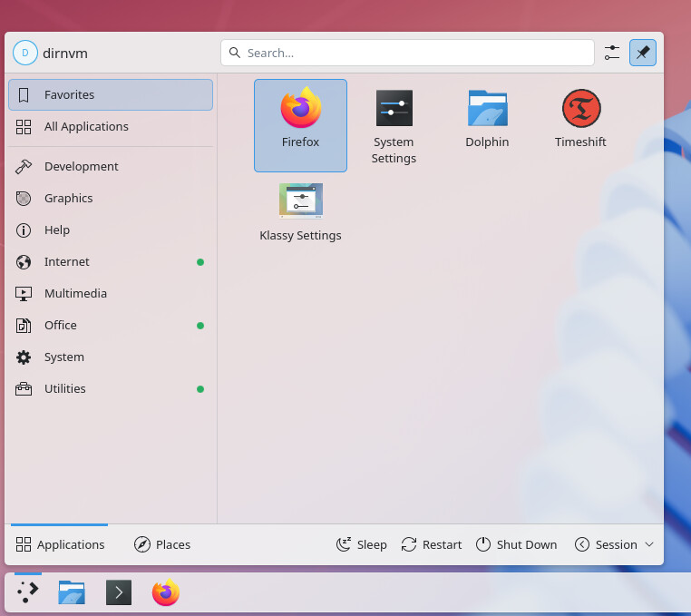Open Dolphin from the taskbar

click(x=72, y=592)
